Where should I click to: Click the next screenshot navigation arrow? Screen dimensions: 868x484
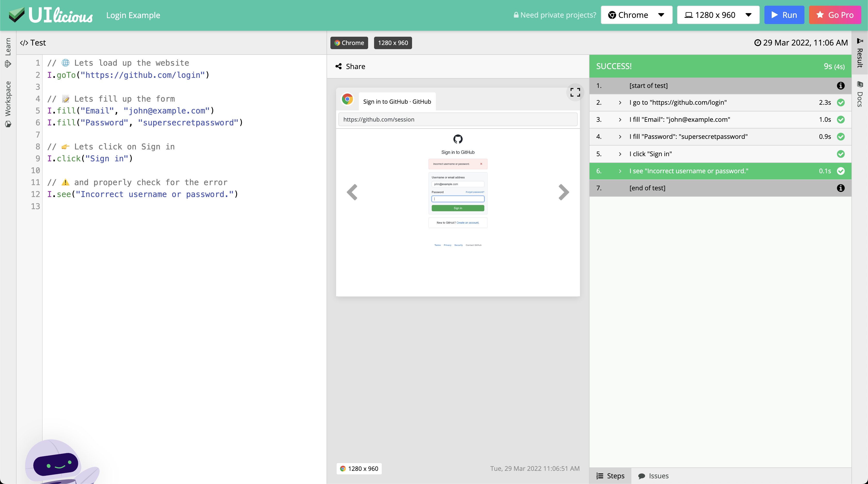(x=563, y=192)
